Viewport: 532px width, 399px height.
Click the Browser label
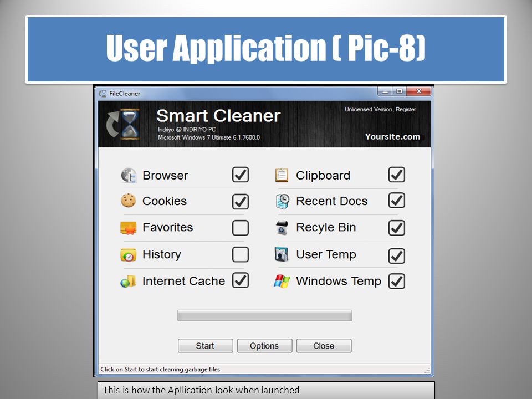pos(165,176)
